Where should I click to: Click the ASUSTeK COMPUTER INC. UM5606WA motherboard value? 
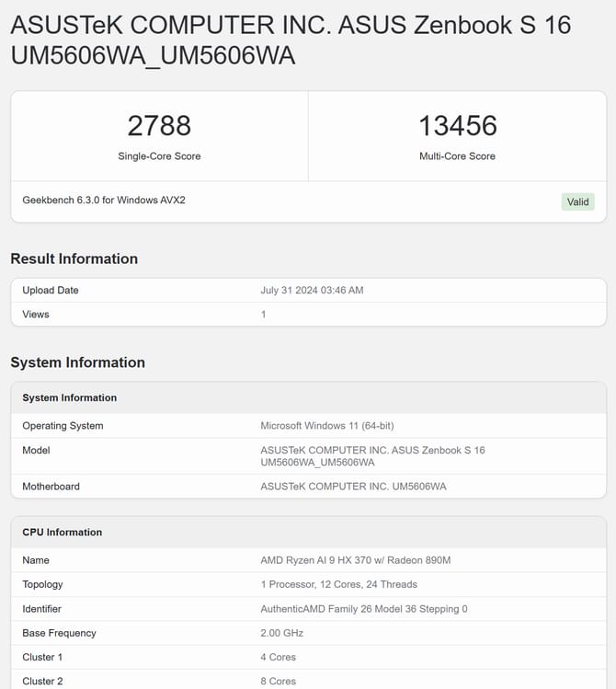tap(353, 487)
